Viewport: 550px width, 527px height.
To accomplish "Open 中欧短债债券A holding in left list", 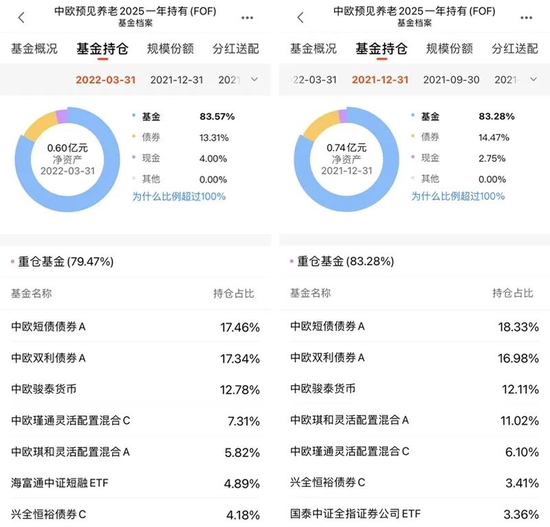I will click(135, 327).
